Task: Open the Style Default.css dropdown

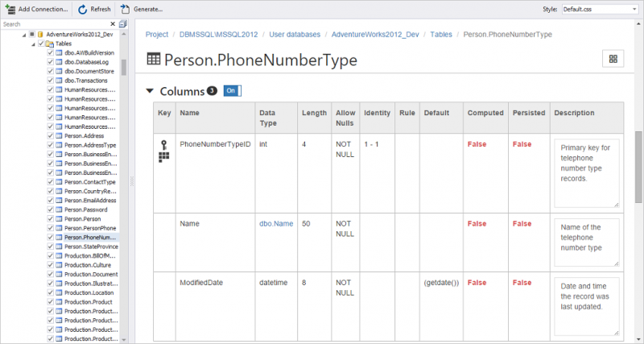Action: pos(600,9)
